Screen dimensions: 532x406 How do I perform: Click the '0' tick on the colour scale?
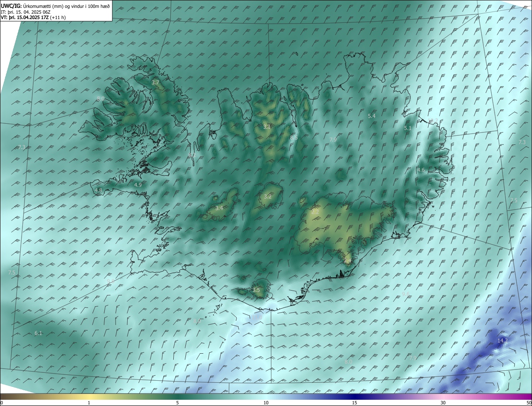(2, 403)
